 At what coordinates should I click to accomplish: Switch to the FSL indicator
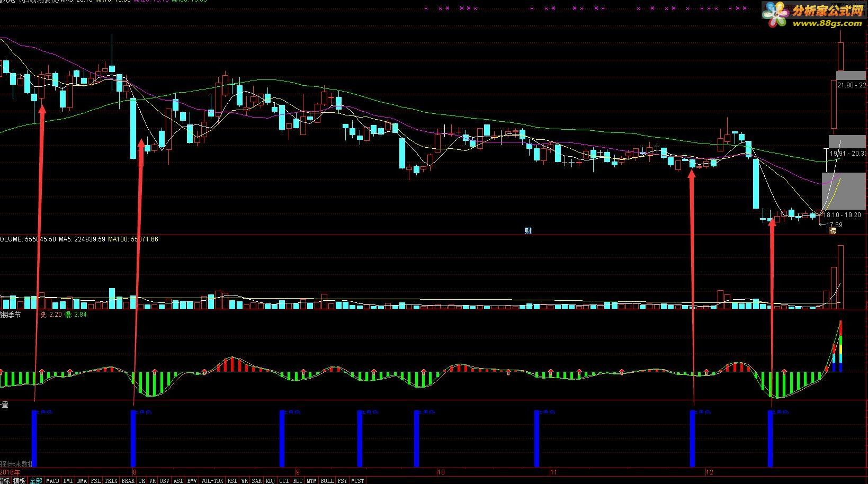[95, 481]
